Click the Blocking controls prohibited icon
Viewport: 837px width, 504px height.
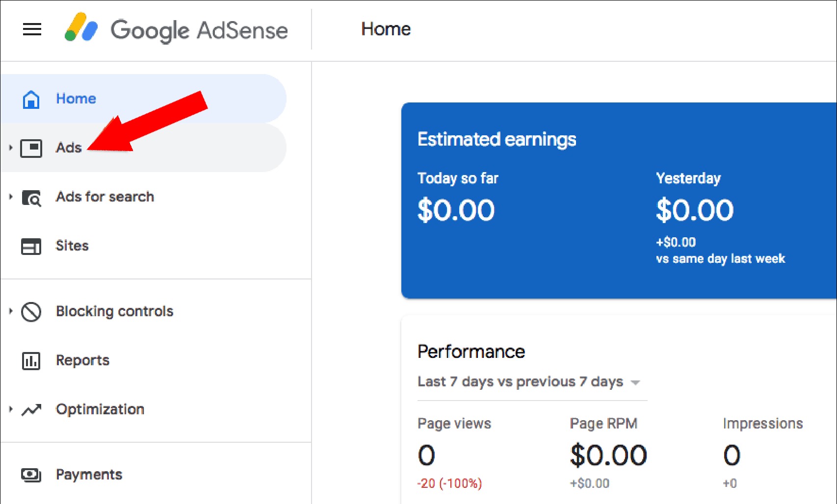coord(31,312)
